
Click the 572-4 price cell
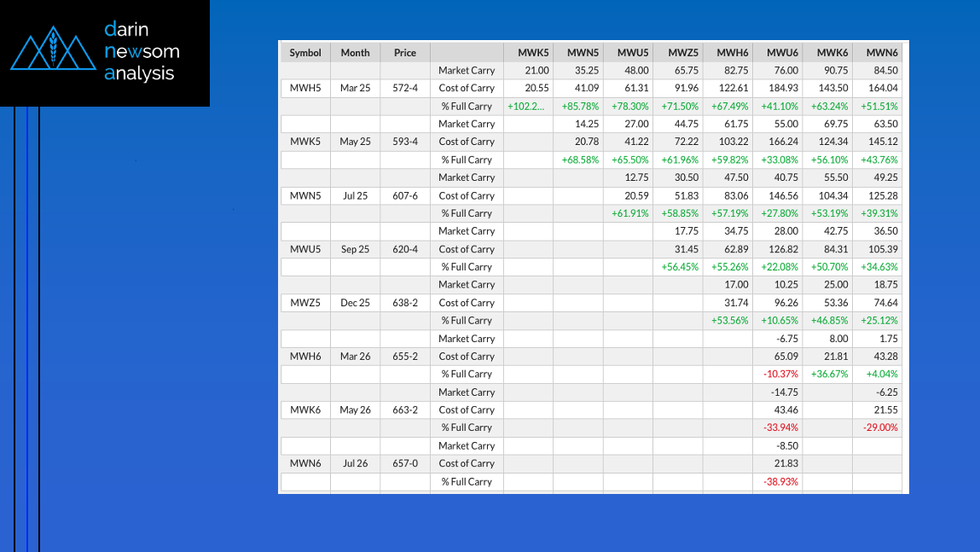point(405,88)
